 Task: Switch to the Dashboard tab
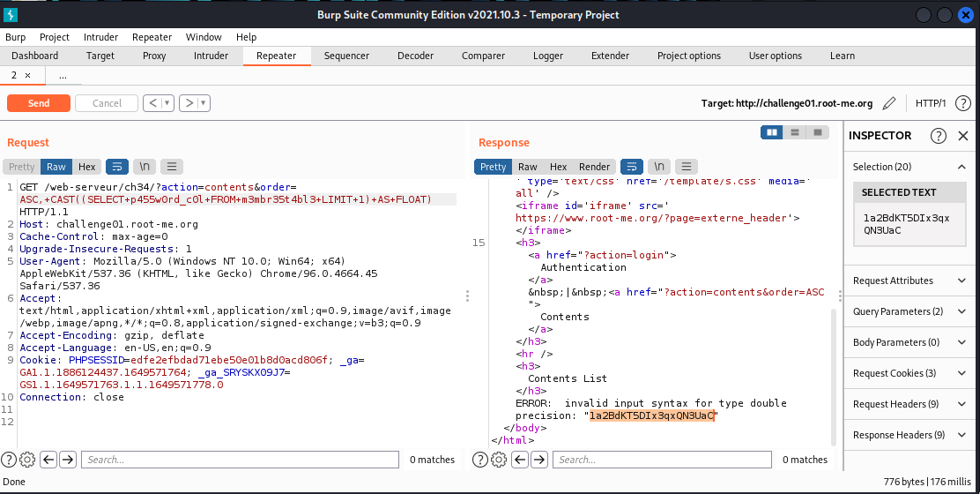(35, 56)
